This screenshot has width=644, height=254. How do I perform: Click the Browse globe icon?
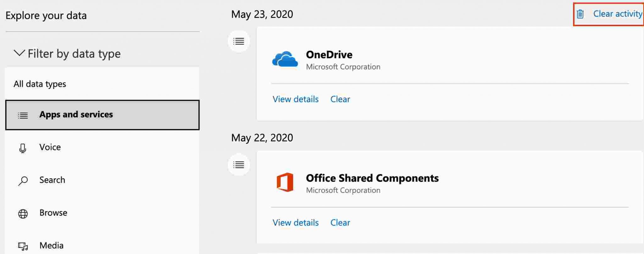[x=22, y=213]
